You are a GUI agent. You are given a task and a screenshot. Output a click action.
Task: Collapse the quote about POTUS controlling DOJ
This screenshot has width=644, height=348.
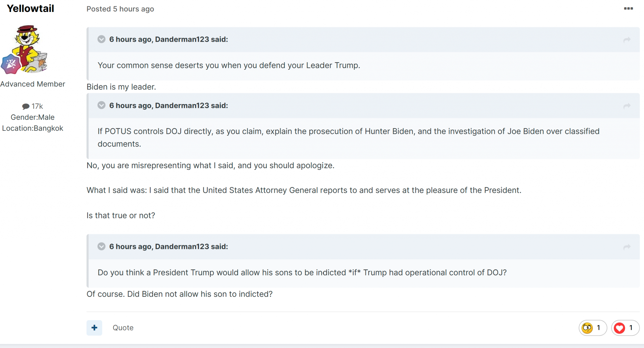point(101,105)
